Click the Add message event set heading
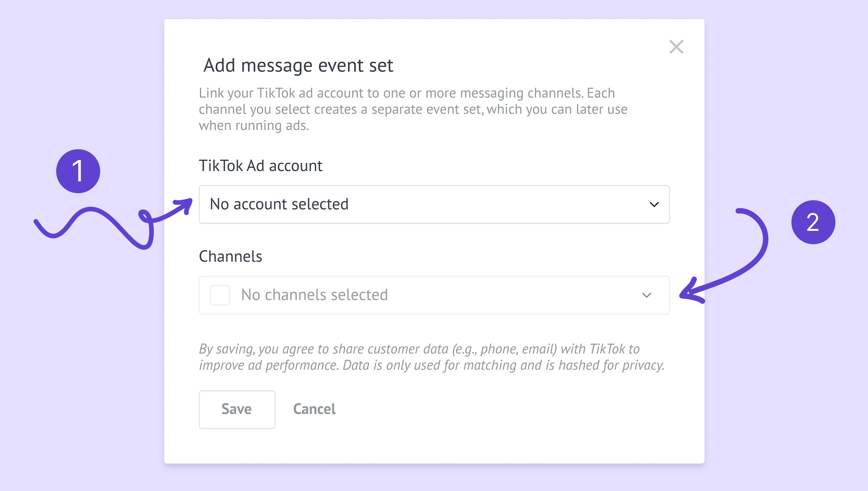 tap(298, 65)
